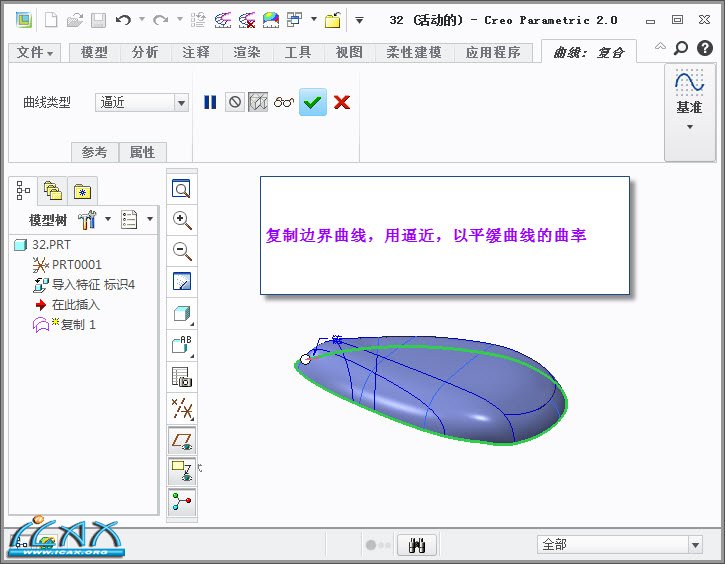Collapse the ribbon with the up chevron

pyautogui.click(x=661, y=46)
